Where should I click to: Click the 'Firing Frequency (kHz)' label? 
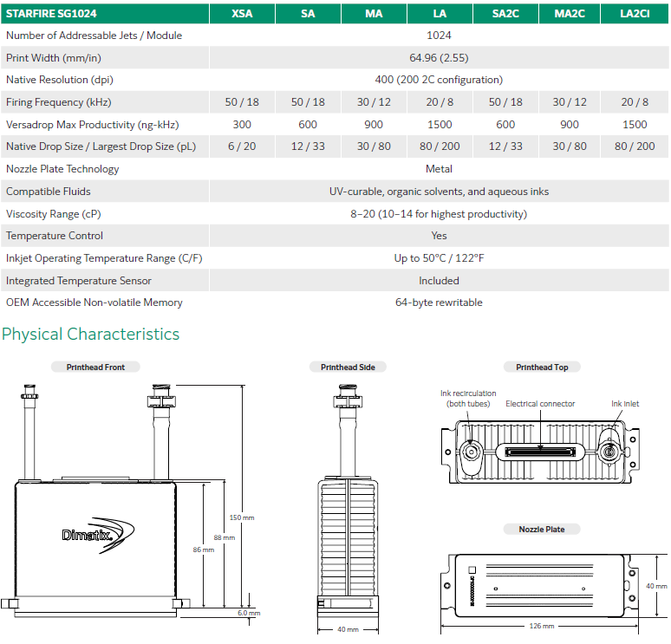(x=59, y=102)
